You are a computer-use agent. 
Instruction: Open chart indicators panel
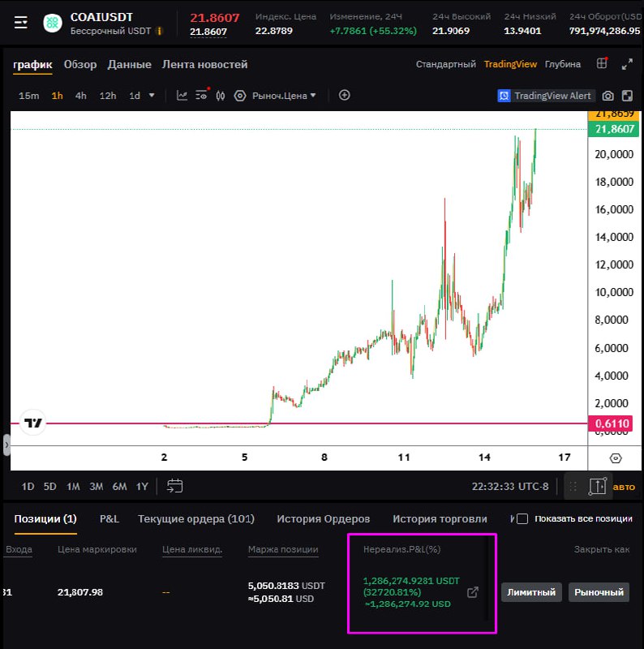[182, 96]
